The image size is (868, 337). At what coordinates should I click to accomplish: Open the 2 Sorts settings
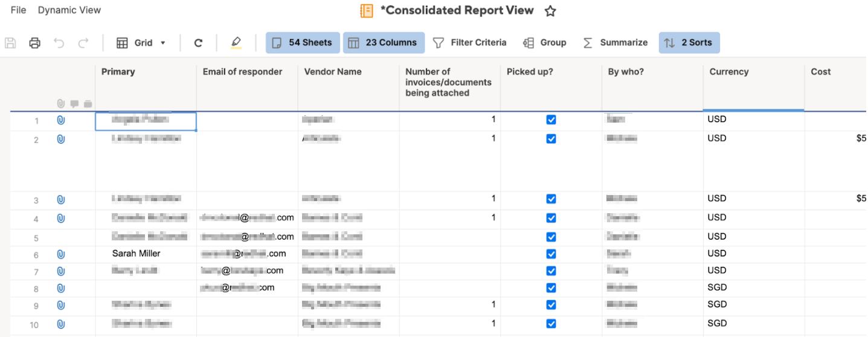coord(689,43)
